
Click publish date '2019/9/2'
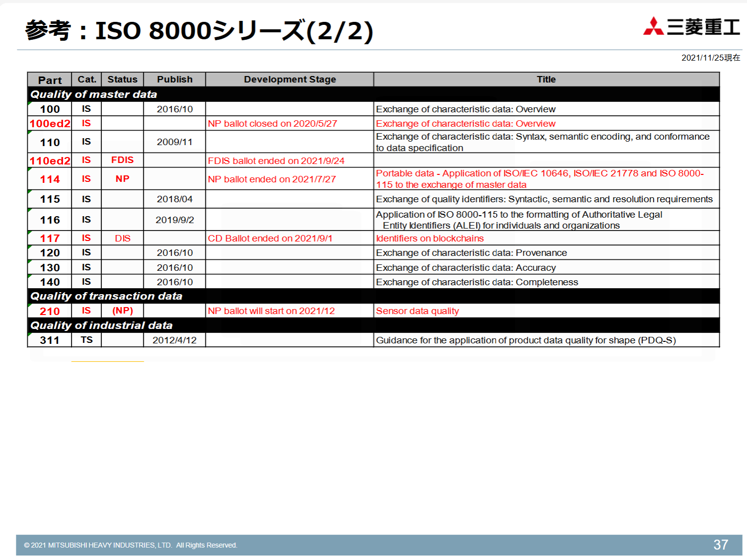[x=174, y=220]
